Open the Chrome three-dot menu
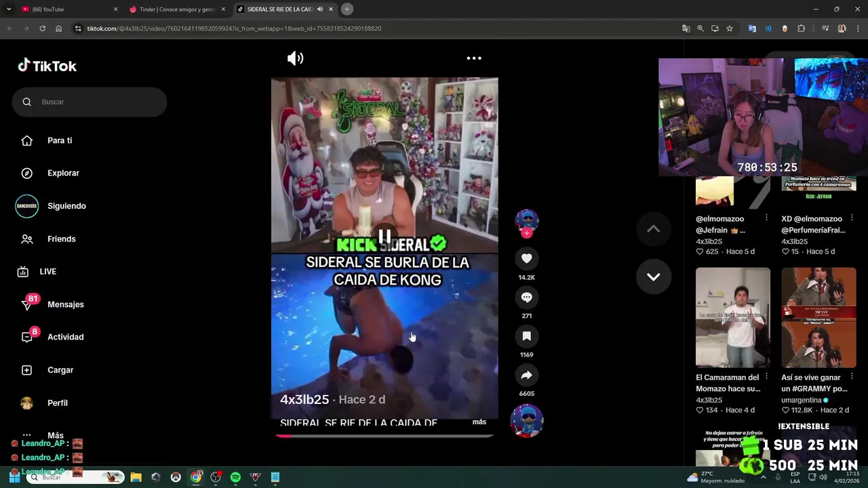The image size is (868, 488). tap(858, 28)
